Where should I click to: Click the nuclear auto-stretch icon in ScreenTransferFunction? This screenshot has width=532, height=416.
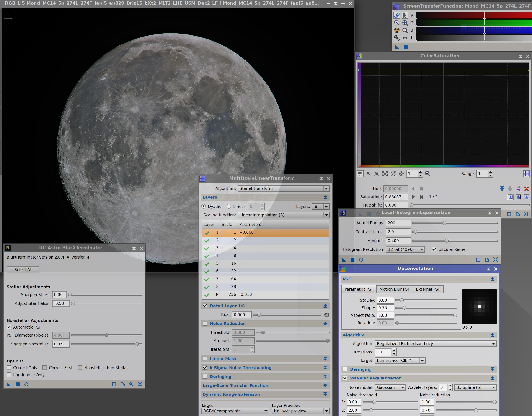coord(397,30)
